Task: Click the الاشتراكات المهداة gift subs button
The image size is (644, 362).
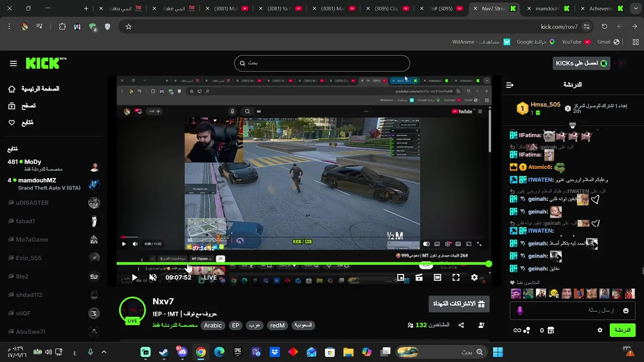Action: tap(459, 304)
